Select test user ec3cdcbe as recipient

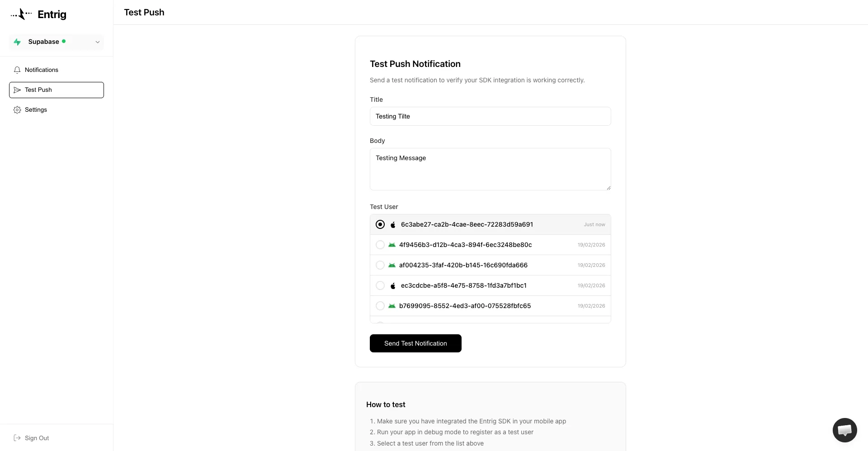point(380,285)
